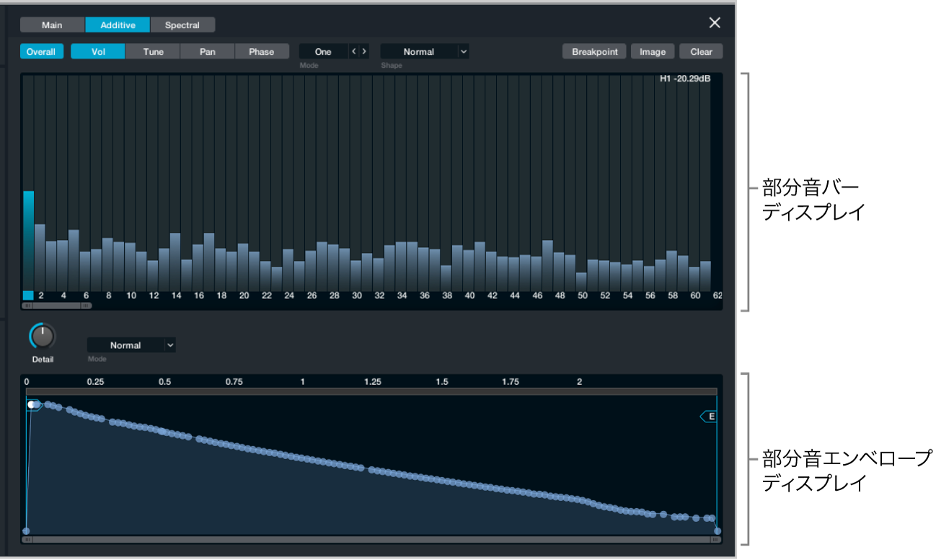Click partial number 50 label
Screen dimensions: 936x560
pos(583,295)
